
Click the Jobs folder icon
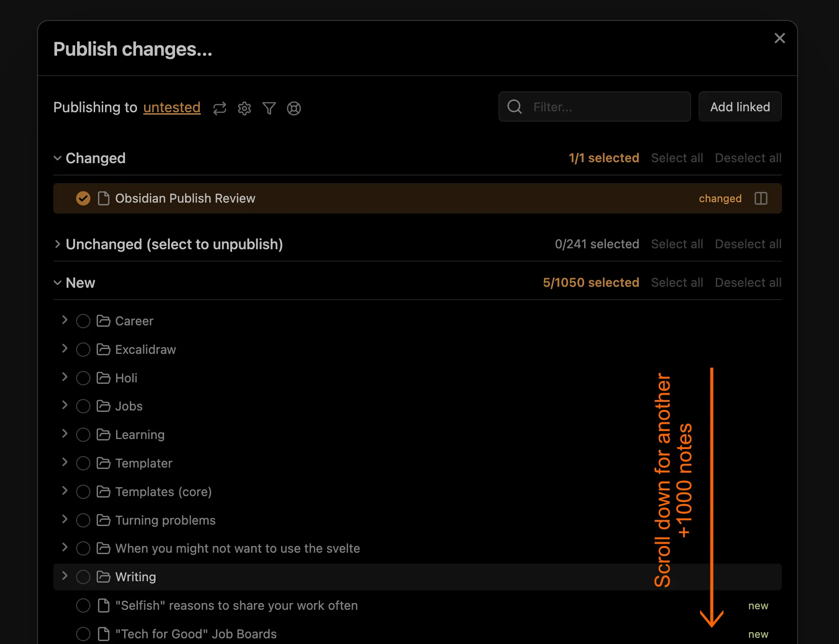[103, 406]
